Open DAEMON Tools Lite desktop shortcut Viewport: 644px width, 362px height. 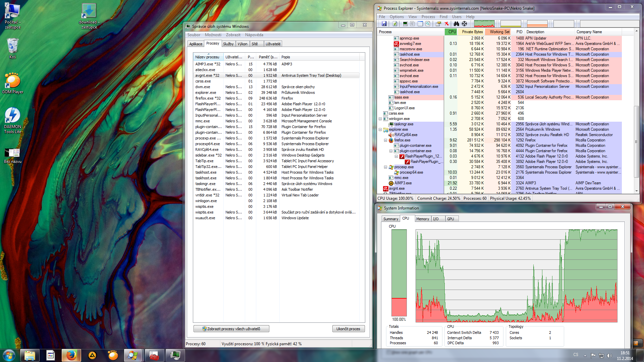click(x=13, y=121)
